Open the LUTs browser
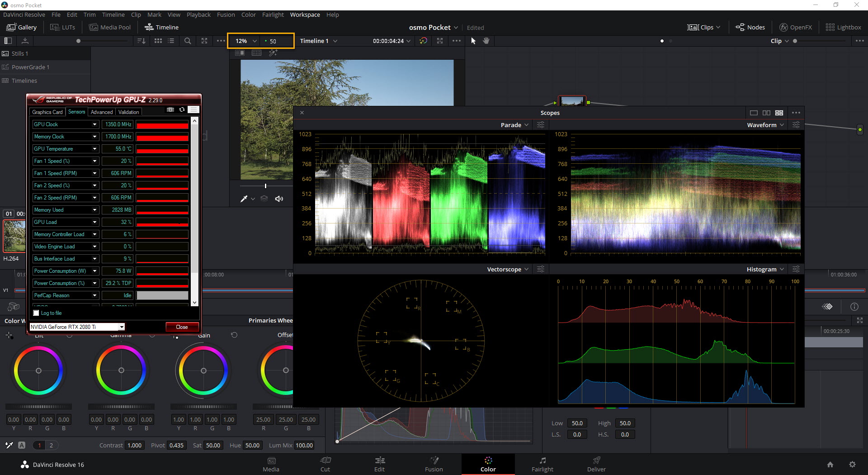 [62, 27]
